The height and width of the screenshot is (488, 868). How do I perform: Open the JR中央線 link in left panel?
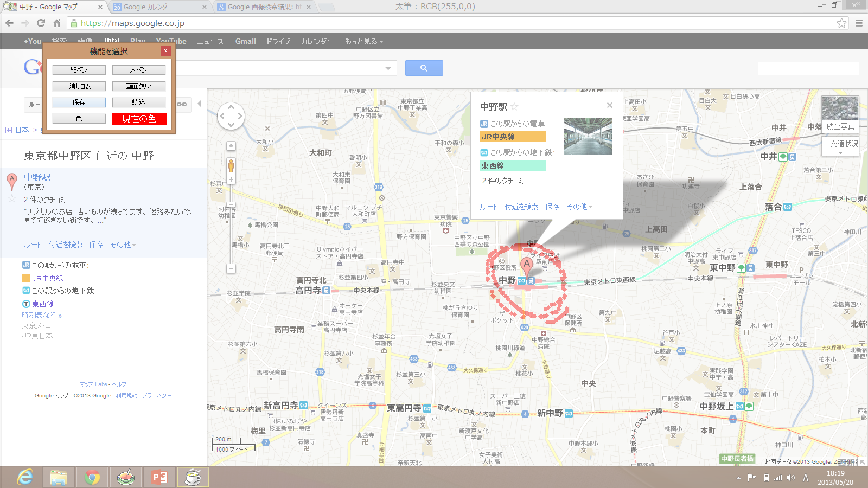(x=48, y=278)
